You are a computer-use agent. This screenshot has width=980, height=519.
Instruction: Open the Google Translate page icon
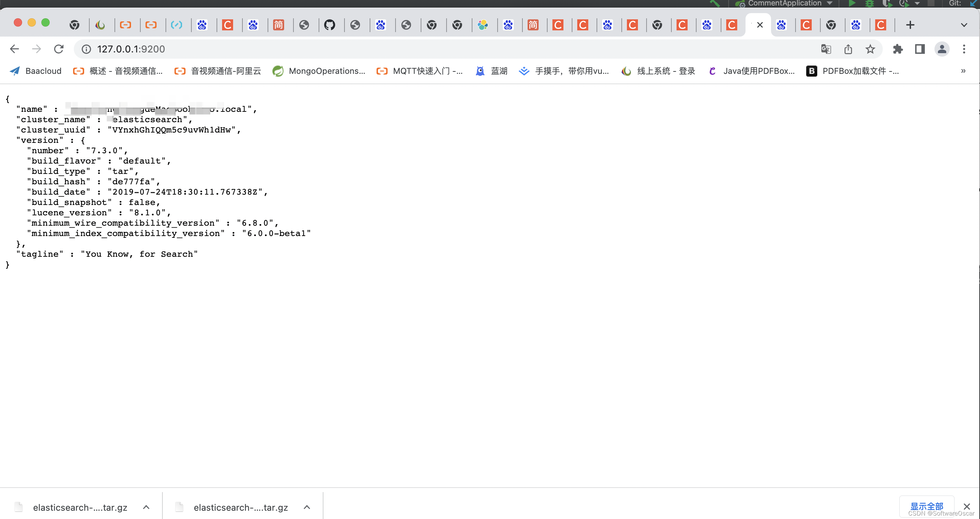[x=826, y=49]
